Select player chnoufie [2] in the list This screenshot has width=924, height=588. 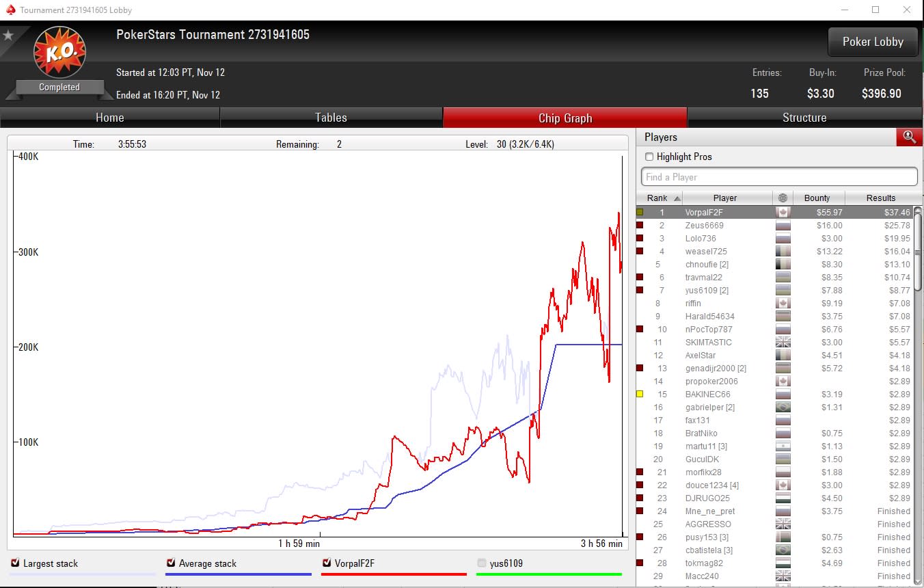point(775,265)
